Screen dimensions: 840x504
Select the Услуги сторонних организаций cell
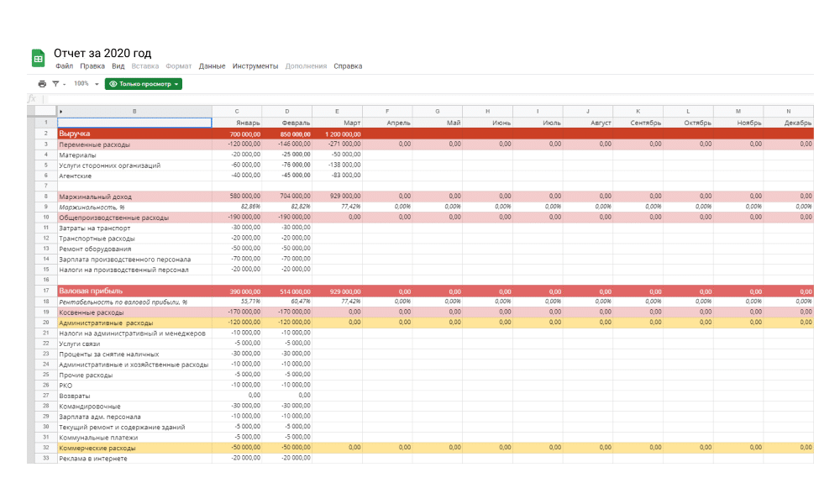tap(134, 165)
